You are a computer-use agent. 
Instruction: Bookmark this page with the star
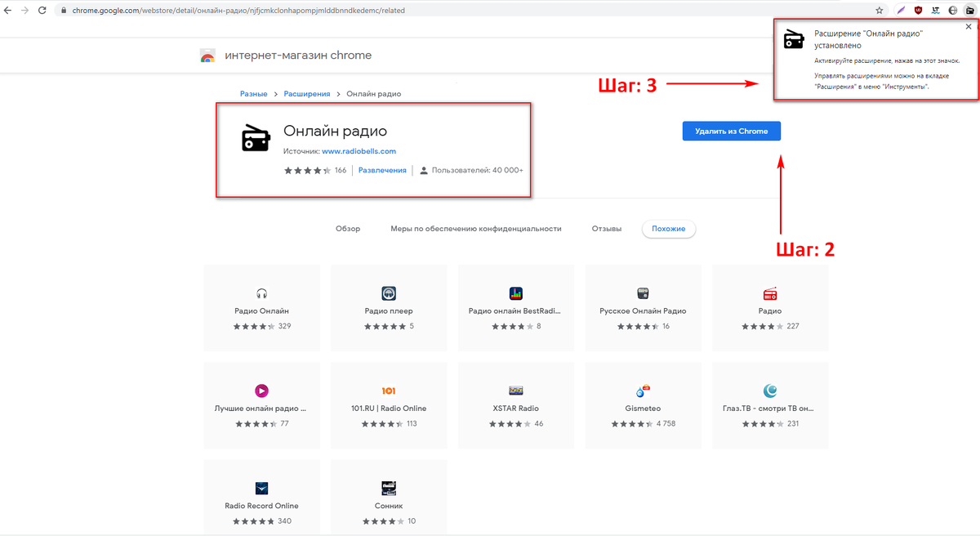tap(879, 11)
